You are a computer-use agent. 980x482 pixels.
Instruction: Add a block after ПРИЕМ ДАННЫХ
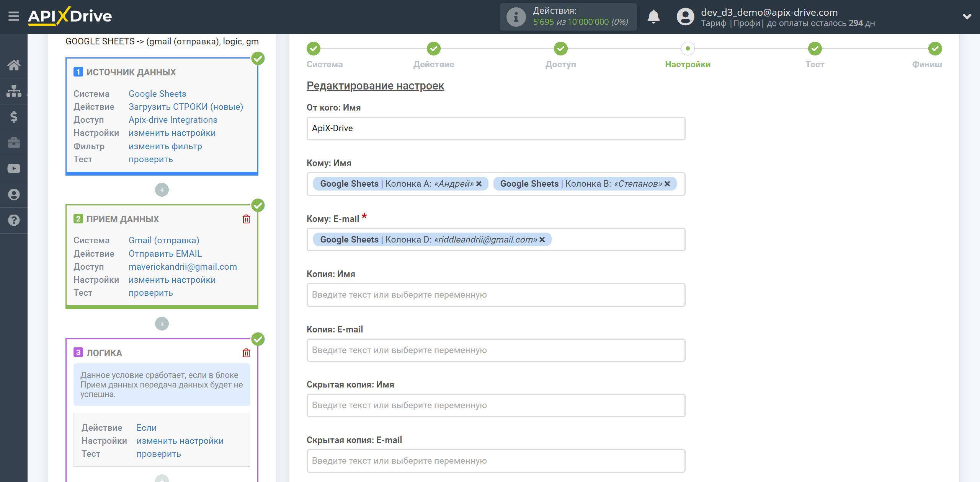(x=162, y=324)
